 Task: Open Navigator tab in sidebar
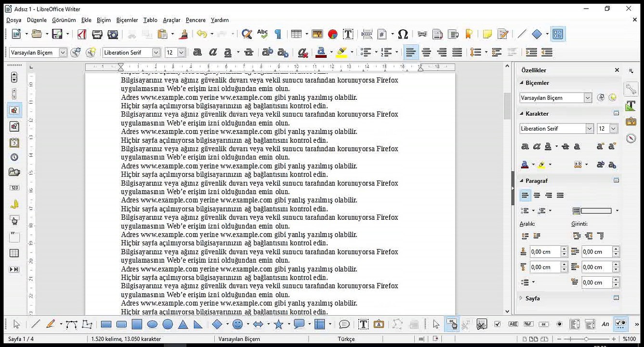coord(631,138)
